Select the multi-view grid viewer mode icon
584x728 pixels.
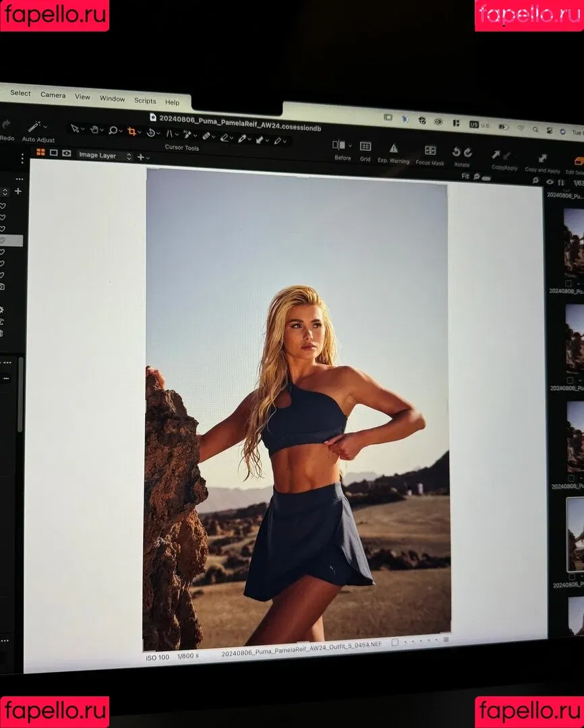(x=40, y=152)
